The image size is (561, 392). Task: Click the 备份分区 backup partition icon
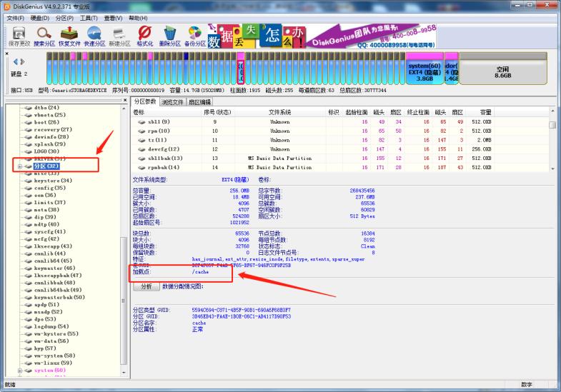(x=194, y=36)
